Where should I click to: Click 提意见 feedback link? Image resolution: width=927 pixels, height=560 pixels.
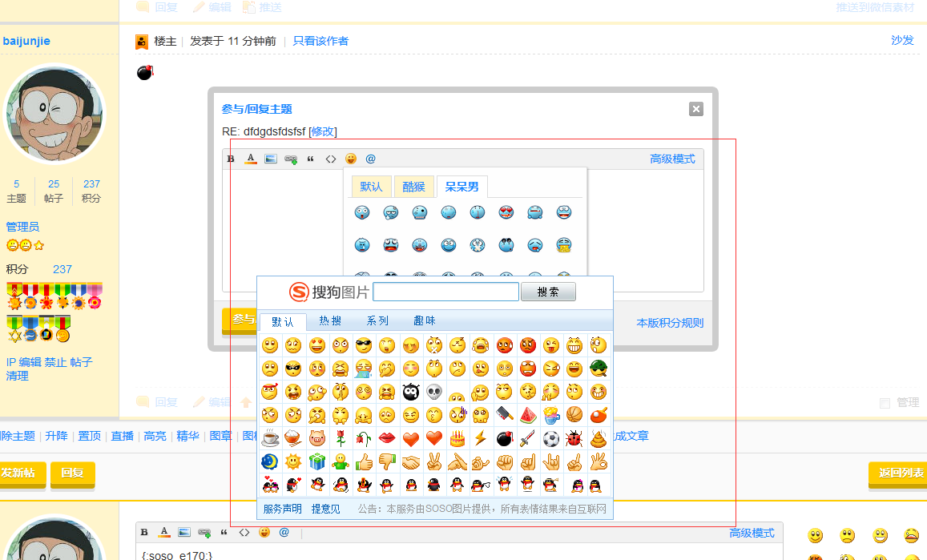(326, 509)
